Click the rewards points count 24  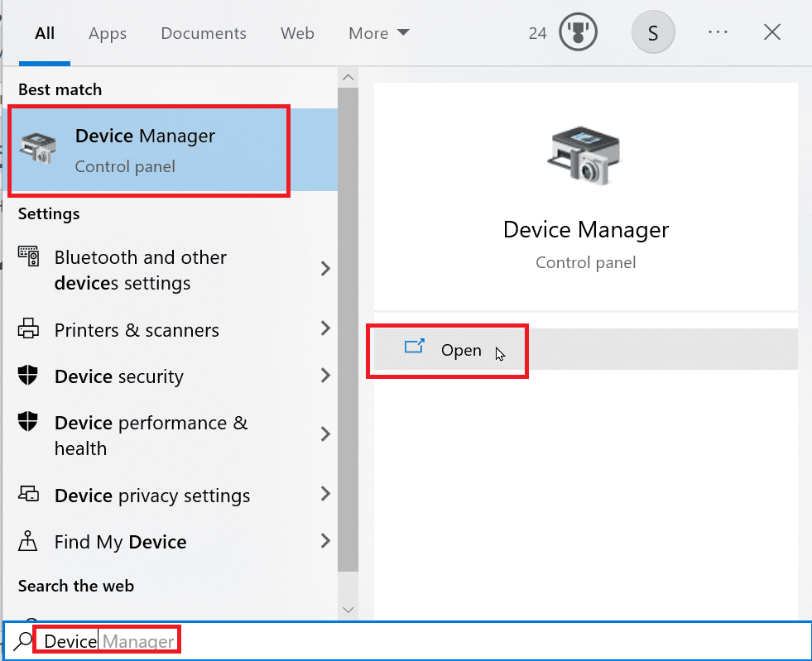click(x=537, y=33)
